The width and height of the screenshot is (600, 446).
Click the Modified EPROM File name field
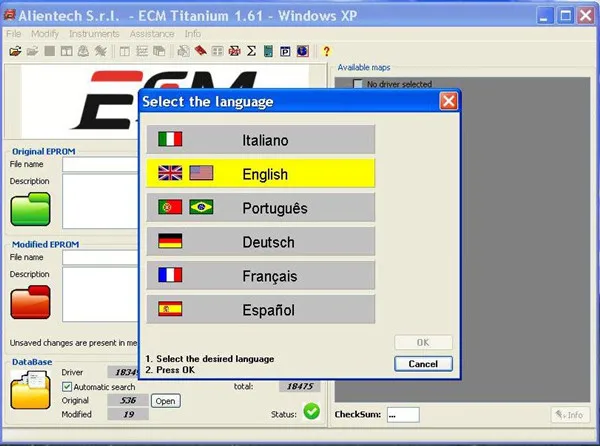(100, 257)
